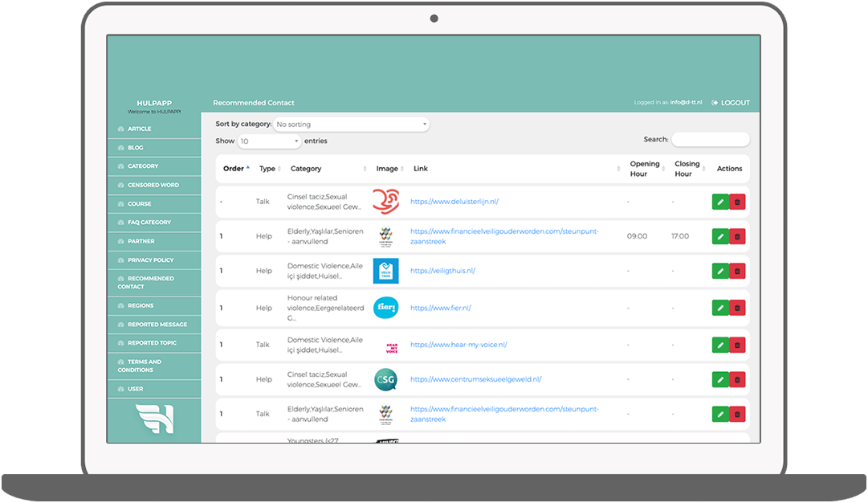Sort table by Closing Hour column
This screenshot has width=868, height=503.
tap(690, 169)
